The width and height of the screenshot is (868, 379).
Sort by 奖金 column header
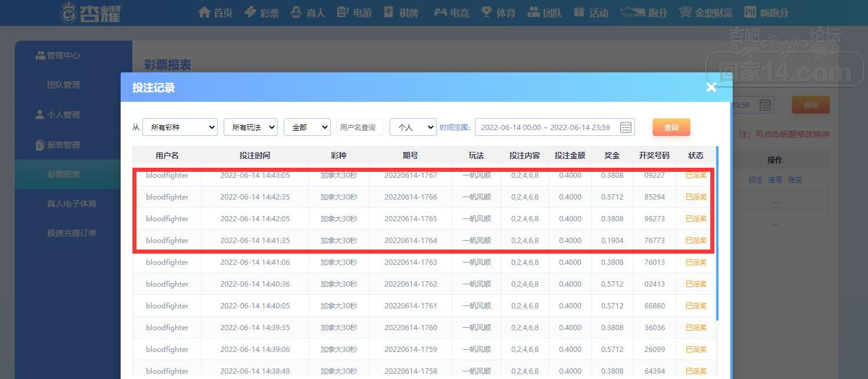612,155
